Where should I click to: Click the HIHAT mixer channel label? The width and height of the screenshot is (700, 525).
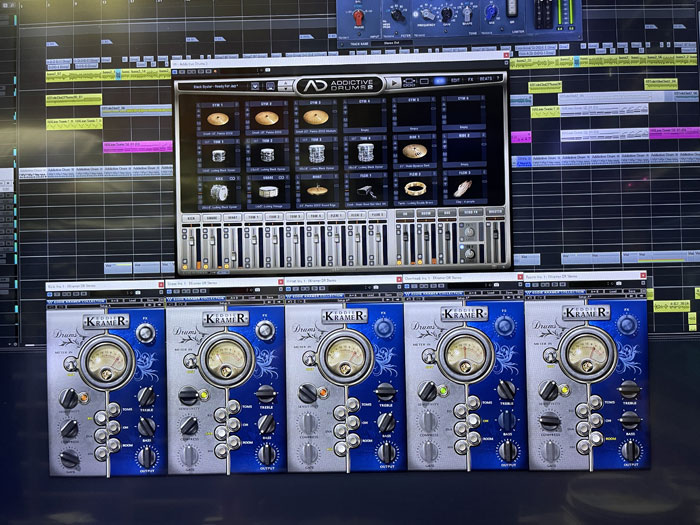click(232, 217)
